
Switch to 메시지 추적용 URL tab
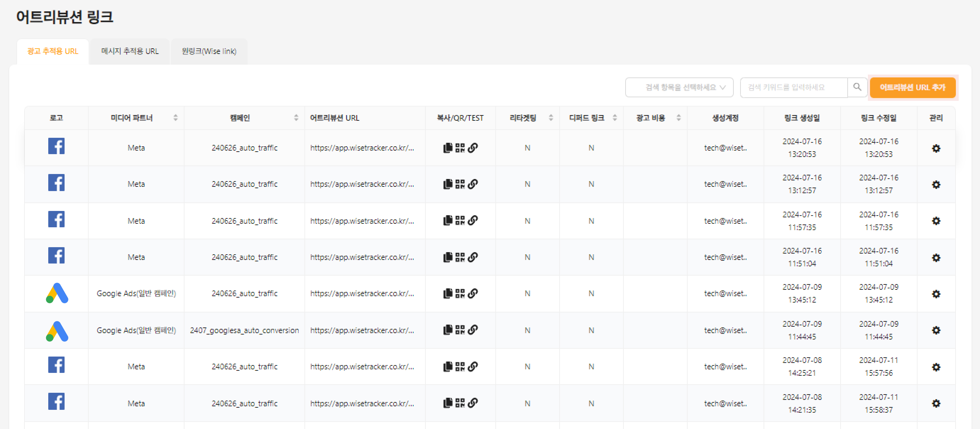click(130, 51)
